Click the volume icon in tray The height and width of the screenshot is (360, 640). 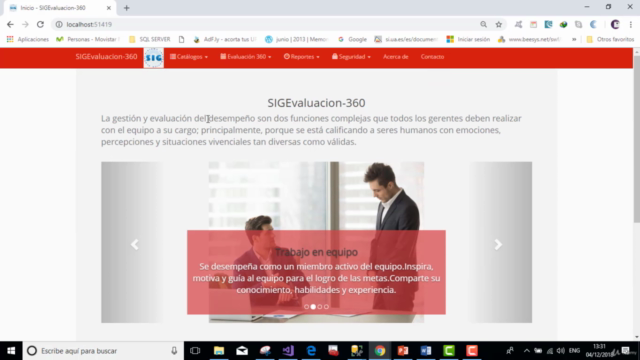pos(561,351)
